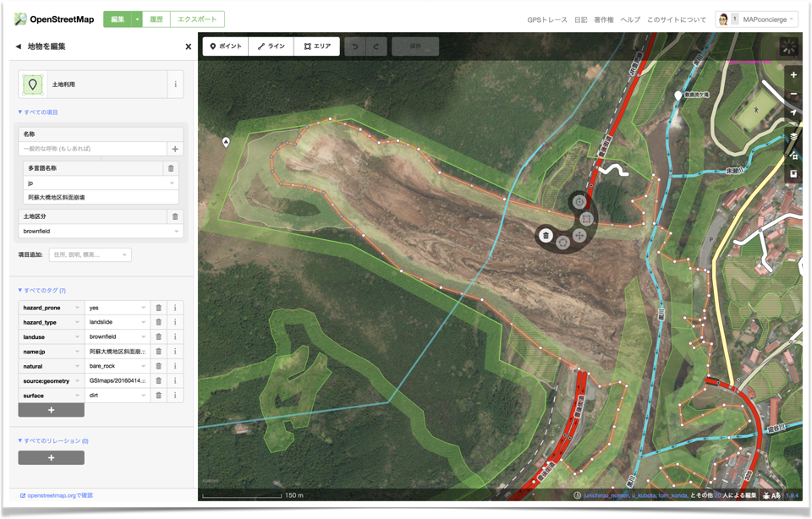Zoom in with the plus map control
812x519 pixels.
point(793,74)
